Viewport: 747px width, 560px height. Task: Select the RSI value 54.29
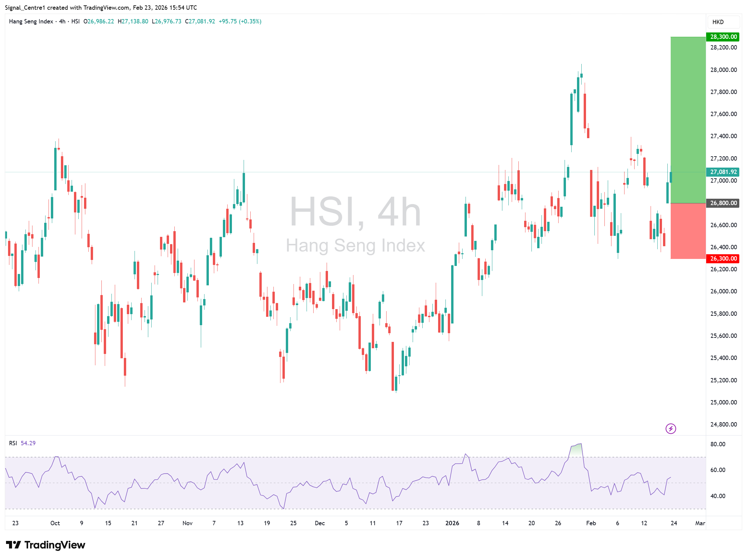tap(28, 443)
